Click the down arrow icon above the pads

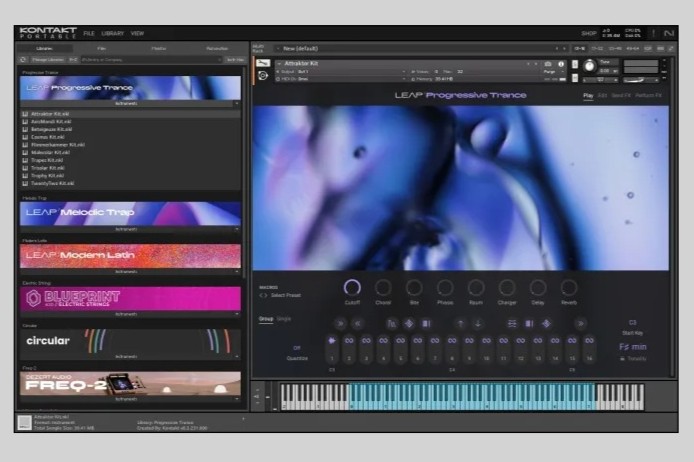pyautogui.click(x=478, y=323)
